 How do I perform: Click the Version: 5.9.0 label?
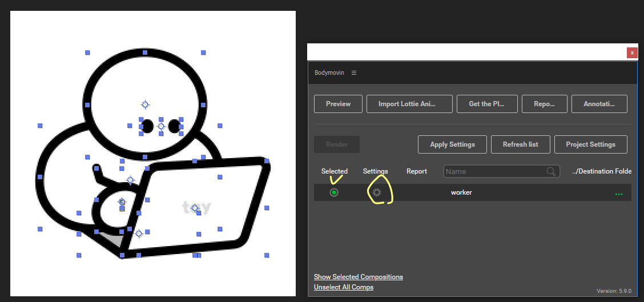pos(614,291)
